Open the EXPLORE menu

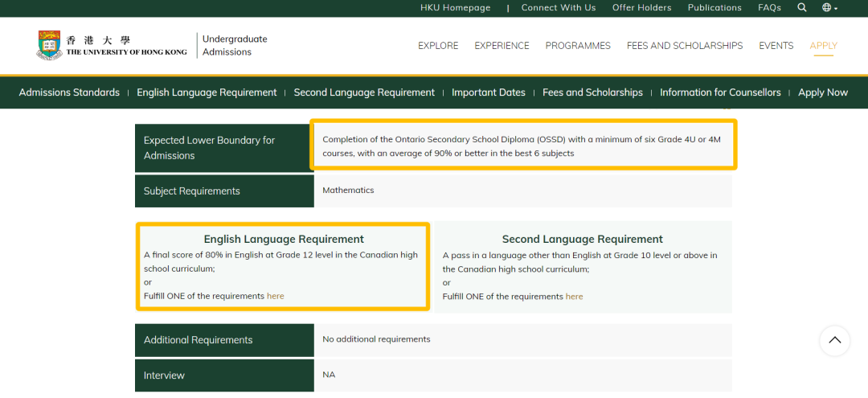438,46
